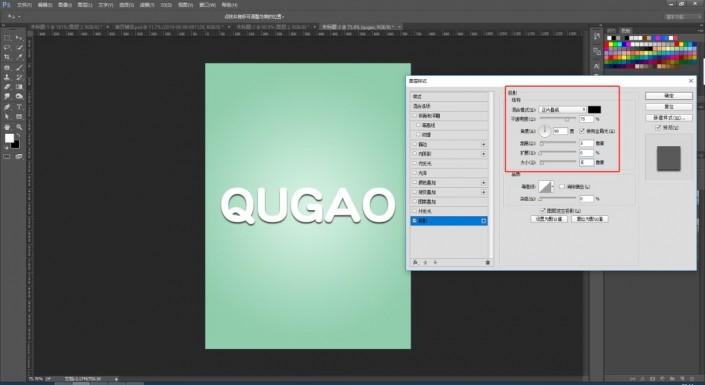This screenshot has width=705, height=385.
Task: Select the Horizontal Type tool
Action: 19,107
